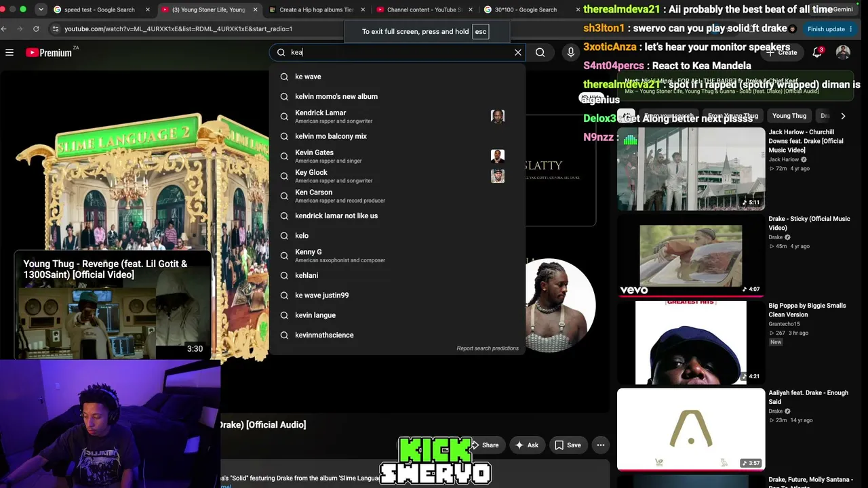Image resolution: width=868 pixels, height=488 pixels.
Task: Switch to the 30*100 Google Search tab
Action: point(526,9)
